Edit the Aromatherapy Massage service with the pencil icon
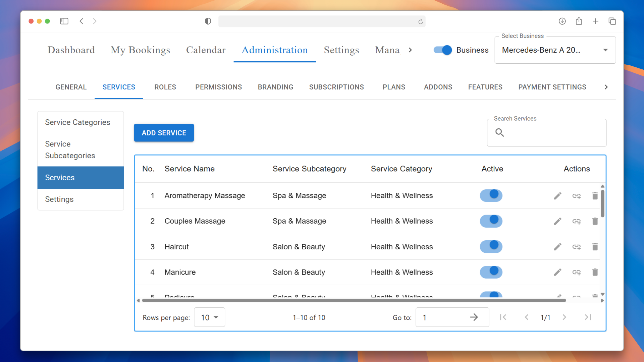The width and height of the screenshot is (644, 362). click(x=557, y=196)
